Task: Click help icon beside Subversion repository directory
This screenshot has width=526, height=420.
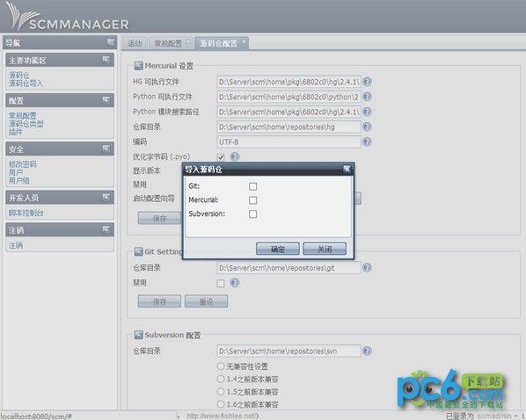Action: pos(368,351)
